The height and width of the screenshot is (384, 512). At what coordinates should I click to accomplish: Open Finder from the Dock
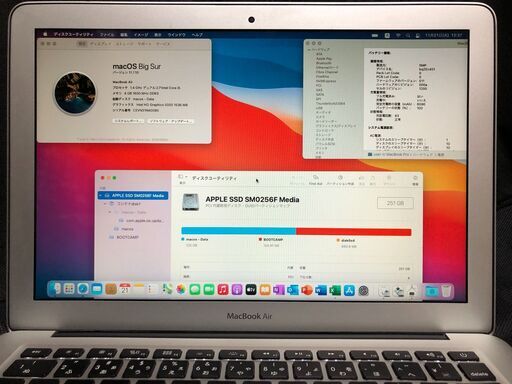(55, 289)
